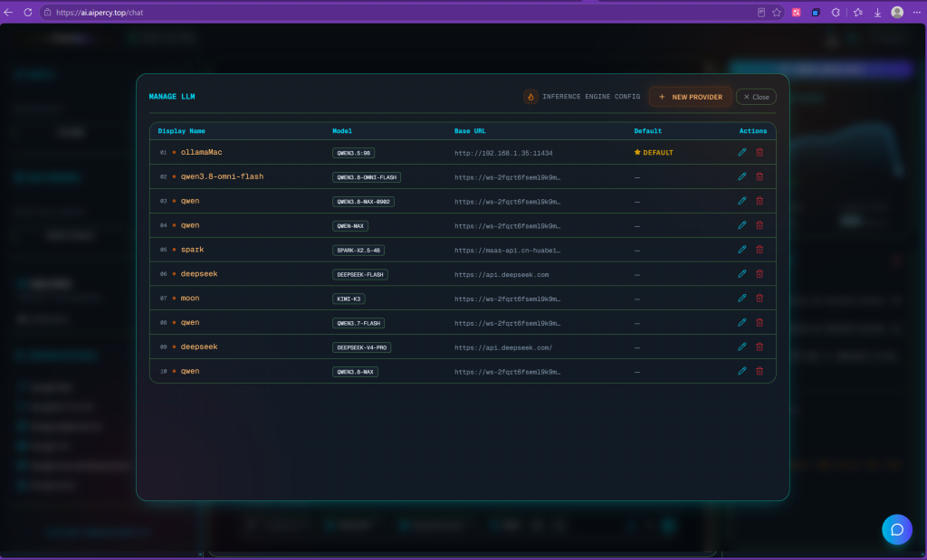Select the DEFAULT star label
Viewport: 927px width, 560px height.
coord(654,152)
